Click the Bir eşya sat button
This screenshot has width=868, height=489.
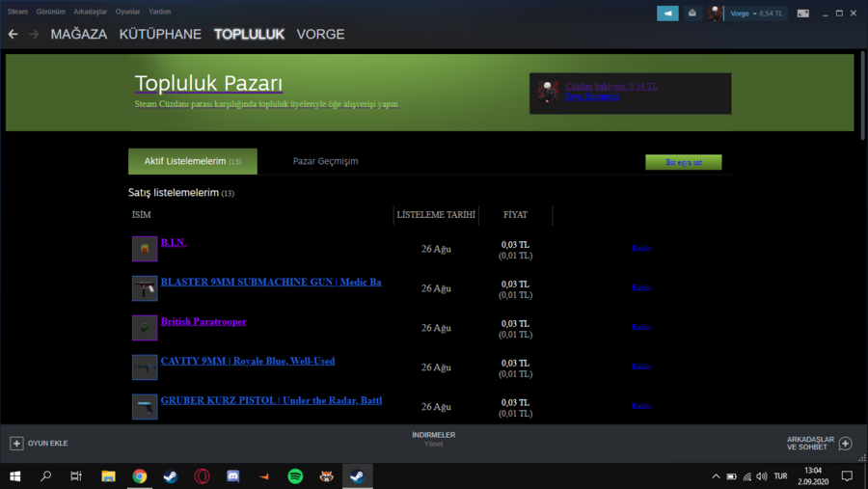coord(684,162)
